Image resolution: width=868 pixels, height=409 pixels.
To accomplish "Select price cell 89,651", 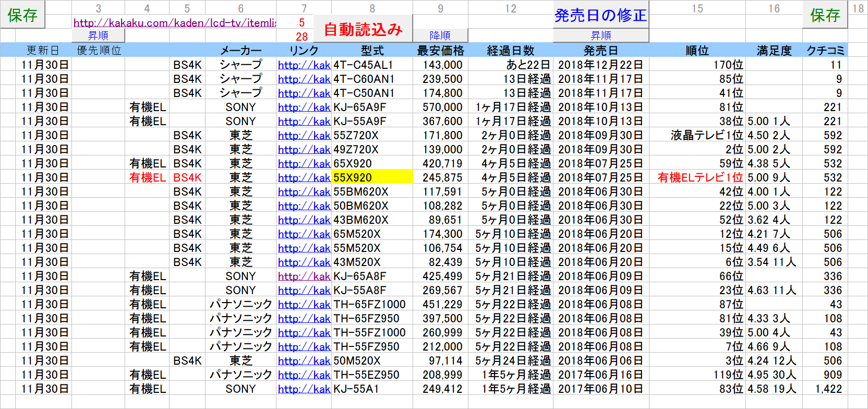I will (x=440, y=220).
